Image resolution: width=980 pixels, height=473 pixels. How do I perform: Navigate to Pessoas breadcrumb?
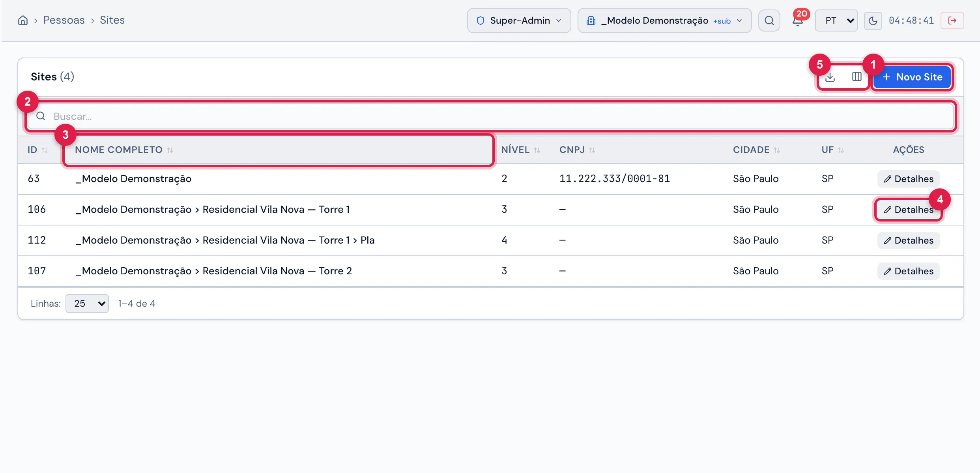[x=64, y=20]
